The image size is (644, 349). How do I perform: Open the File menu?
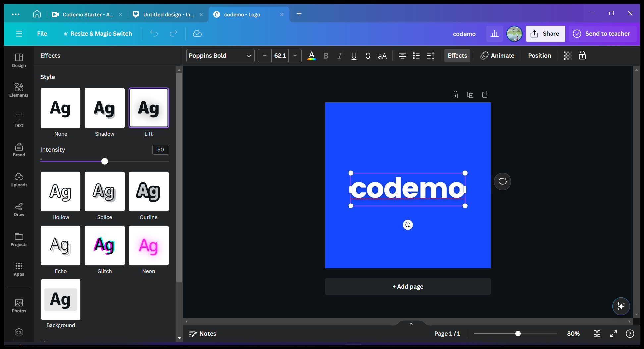(42, 34)
